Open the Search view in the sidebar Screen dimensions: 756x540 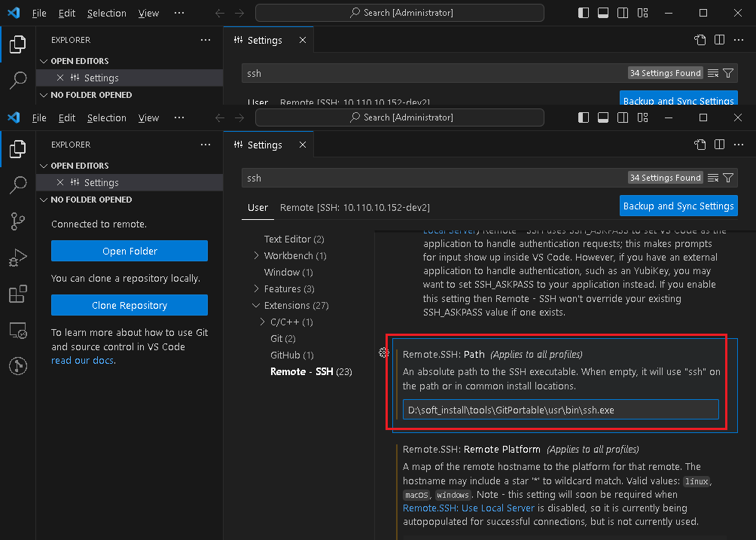click(x=17, y=185)
